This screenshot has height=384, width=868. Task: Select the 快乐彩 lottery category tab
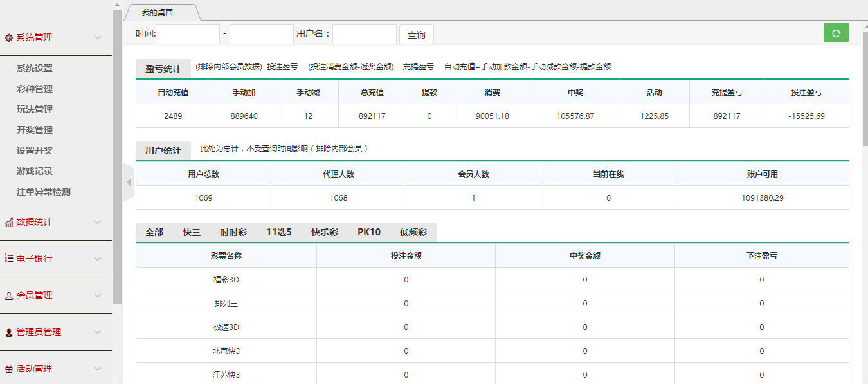coord(325,232)
